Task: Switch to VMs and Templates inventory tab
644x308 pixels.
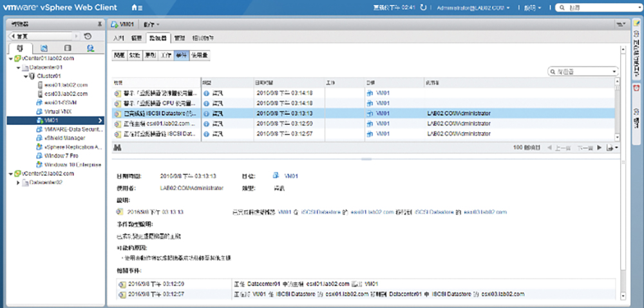Action: pos(44,48)
